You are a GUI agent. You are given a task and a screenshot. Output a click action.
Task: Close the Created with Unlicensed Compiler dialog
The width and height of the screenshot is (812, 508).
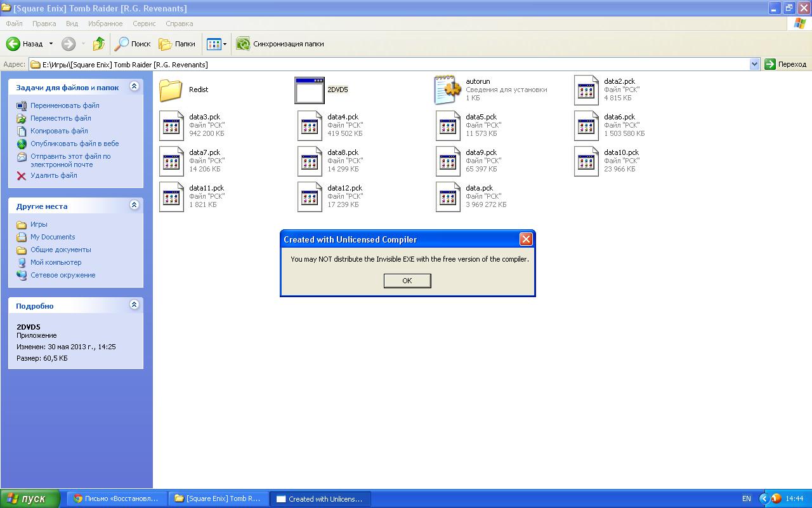pos(526,239)
